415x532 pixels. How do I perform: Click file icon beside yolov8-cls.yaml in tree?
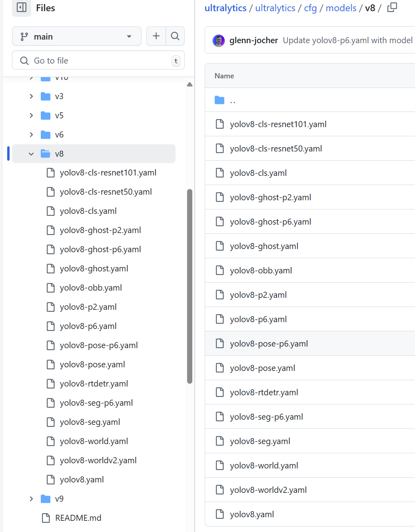tap(51, 211)
